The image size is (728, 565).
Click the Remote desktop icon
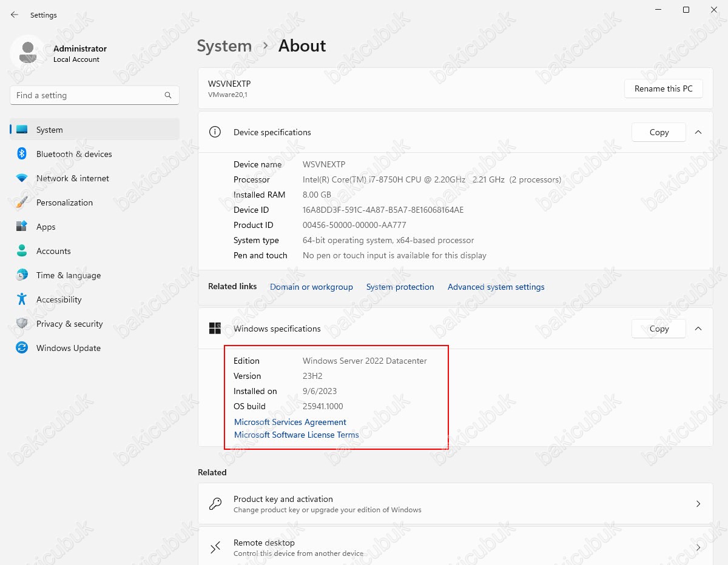tap(215, 547)
